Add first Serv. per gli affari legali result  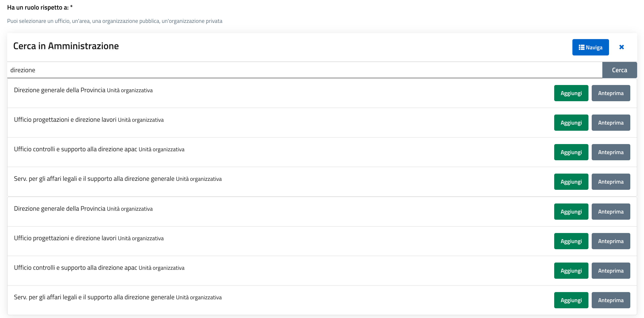tap(571, 182)
